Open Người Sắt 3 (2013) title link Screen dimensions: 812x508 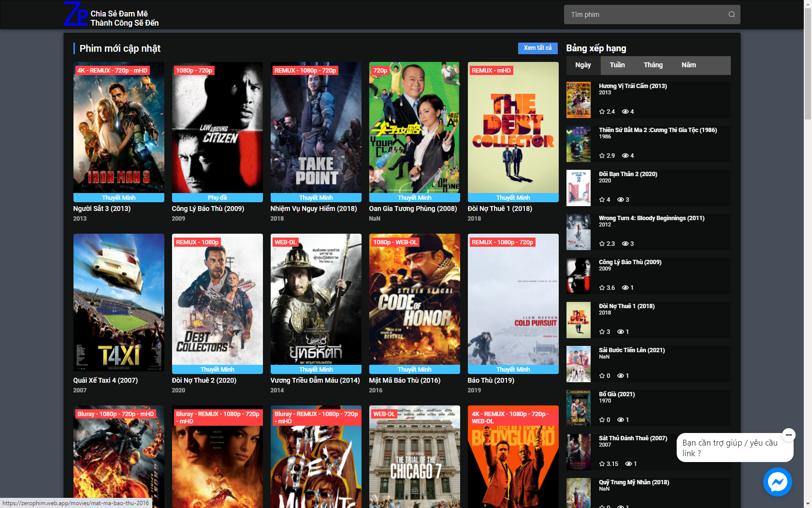click(102, 209)
